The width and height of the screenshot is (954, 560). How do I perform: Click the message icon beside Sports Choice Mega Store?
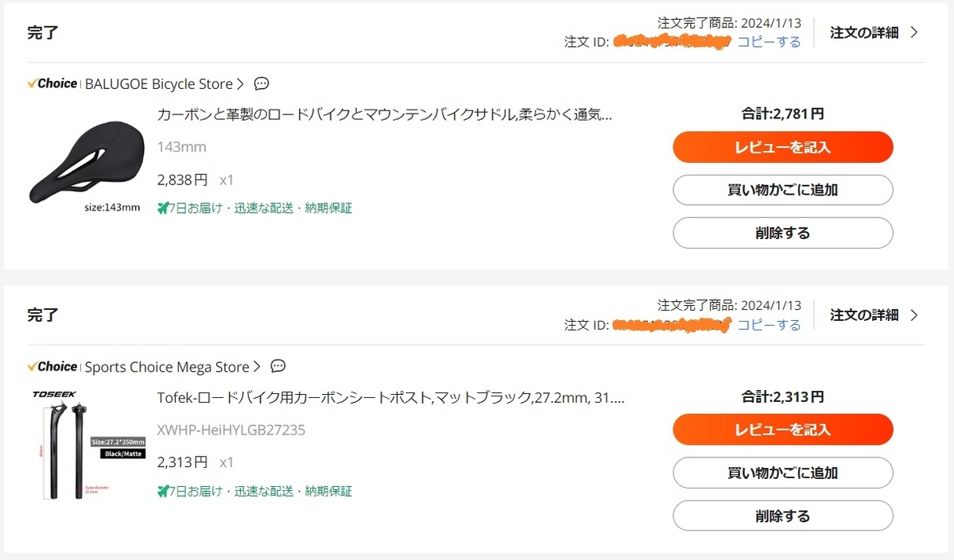(277, 367)
